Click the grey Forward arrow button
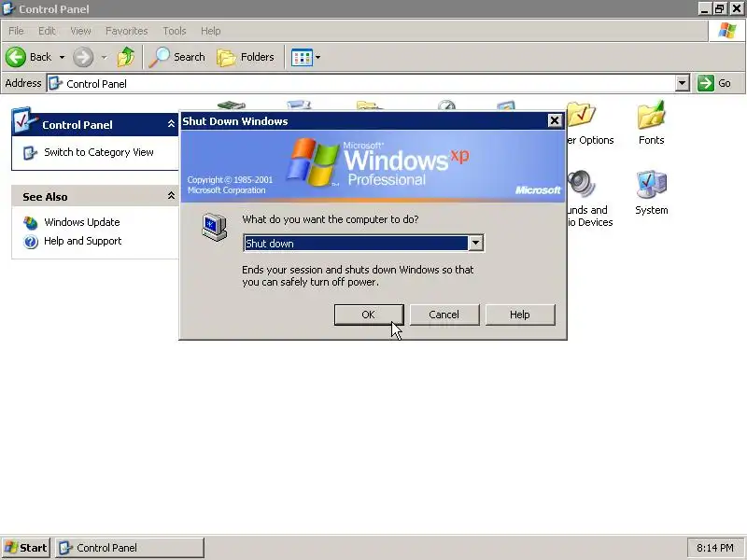This screenshot has height=560, width=747. tap(83, 57)
